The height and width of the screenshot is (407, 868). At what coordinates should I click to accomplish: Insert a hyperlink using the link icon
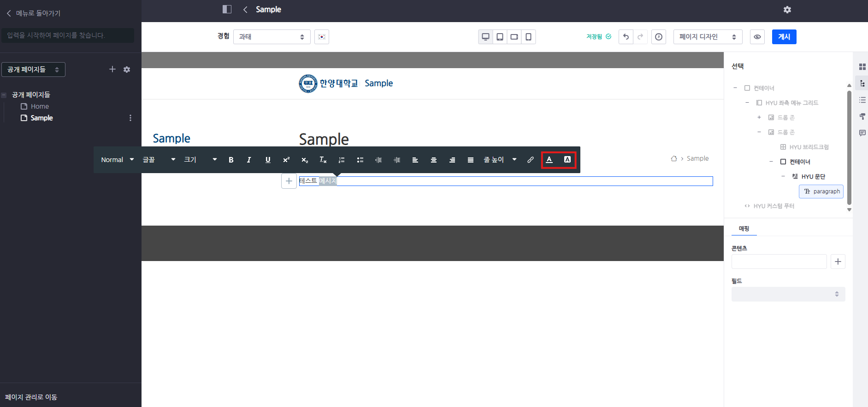[x=531, y=160]
